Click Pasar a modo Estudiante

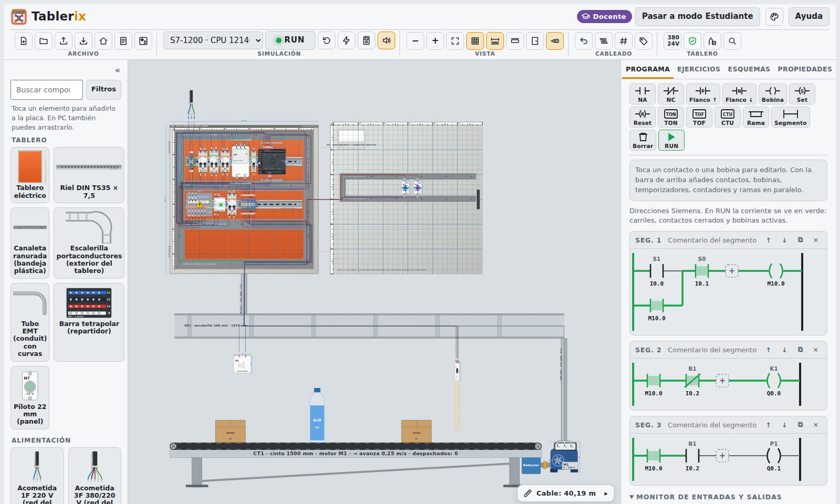pos(697,16)
